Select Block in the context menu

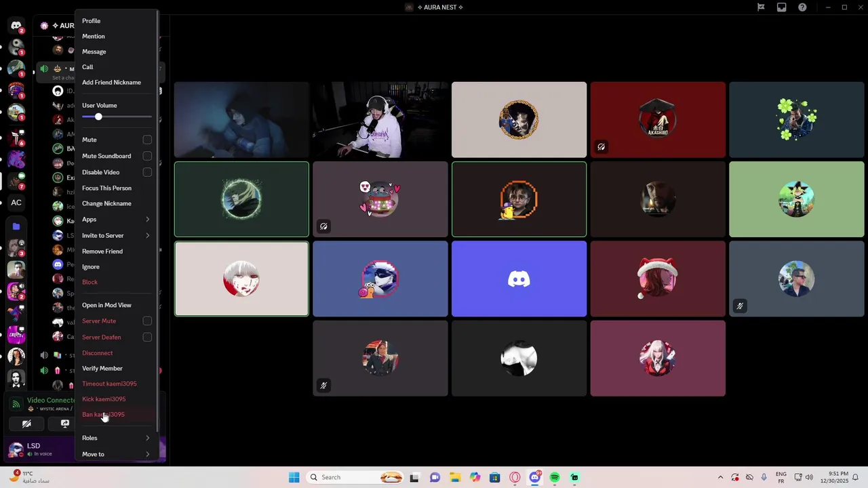[x=116, y=282]
